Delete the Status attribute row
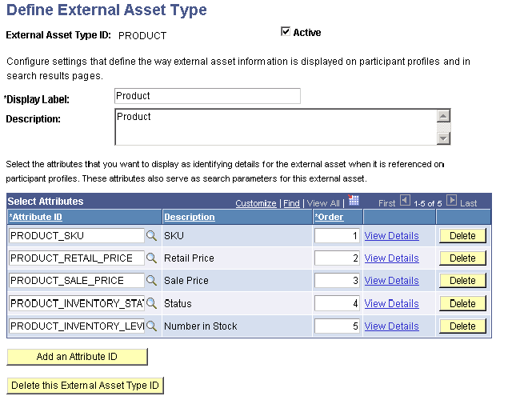 pos(462,303)
